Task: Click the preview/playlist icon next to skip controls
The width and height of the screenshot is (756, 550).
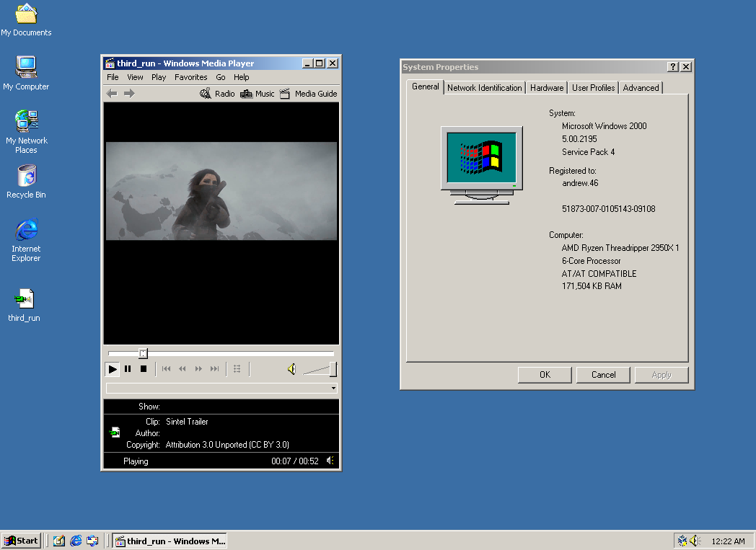Action: (237, 369)
